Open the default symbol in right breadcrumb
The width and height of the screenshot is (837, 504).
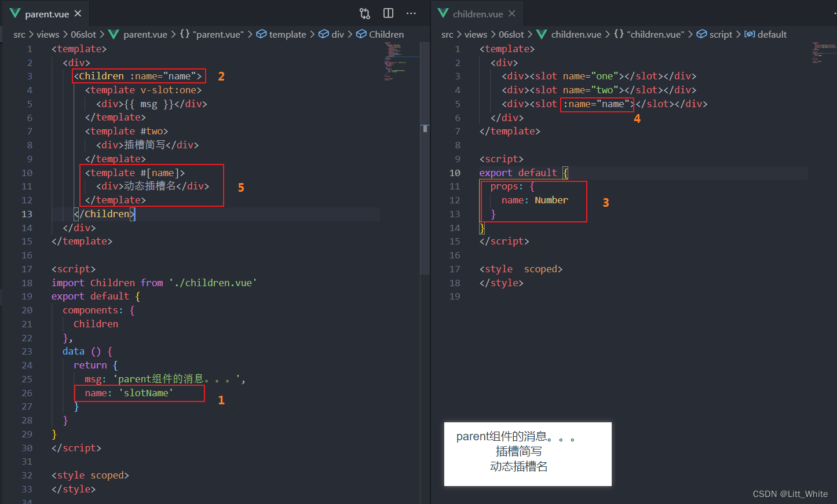(772, 34)
